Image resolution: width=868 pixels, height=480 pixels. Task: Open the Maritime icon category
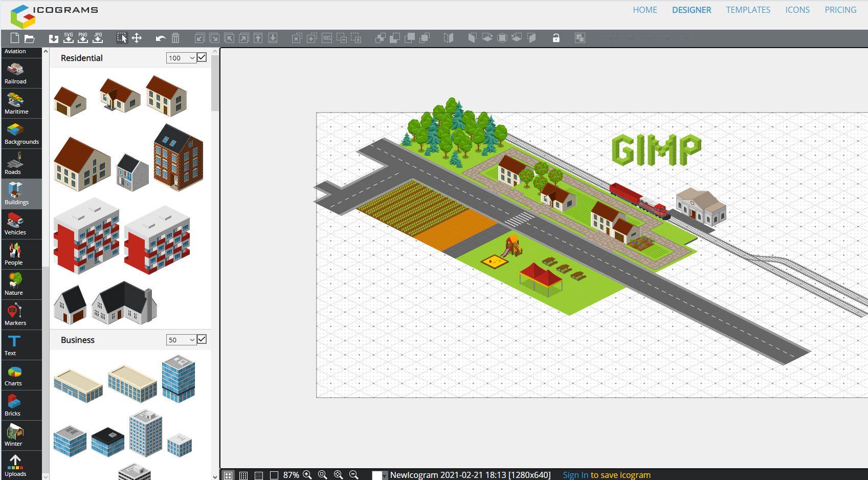pyautogui.click(x=21, y=103)
